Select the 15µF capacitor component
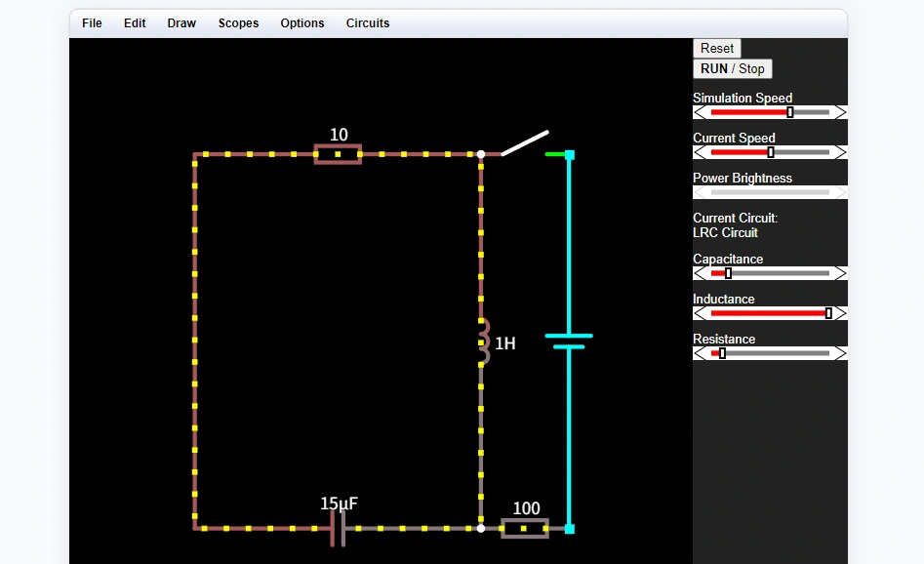Viewport: 924px width, 564px height. pyautogui.click(x=338, y=528)
